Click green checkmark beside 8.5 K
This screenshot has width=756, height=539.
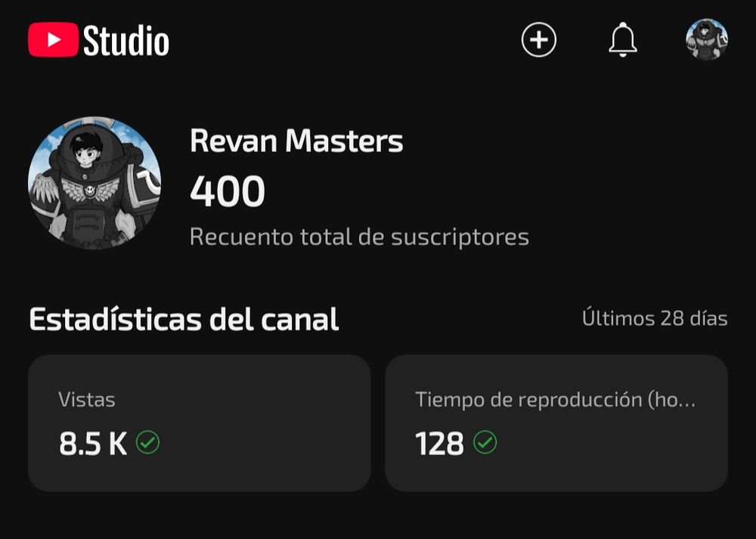(x=147, y=442)
